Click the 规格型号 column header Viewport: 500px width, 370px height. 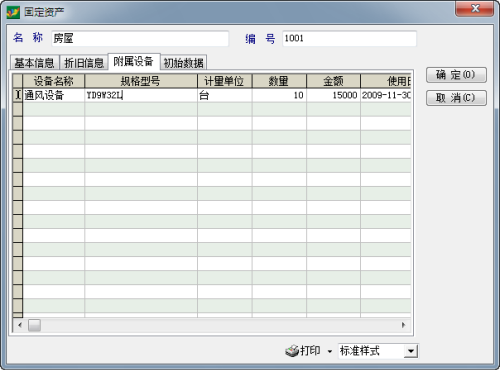click(141, 81)
